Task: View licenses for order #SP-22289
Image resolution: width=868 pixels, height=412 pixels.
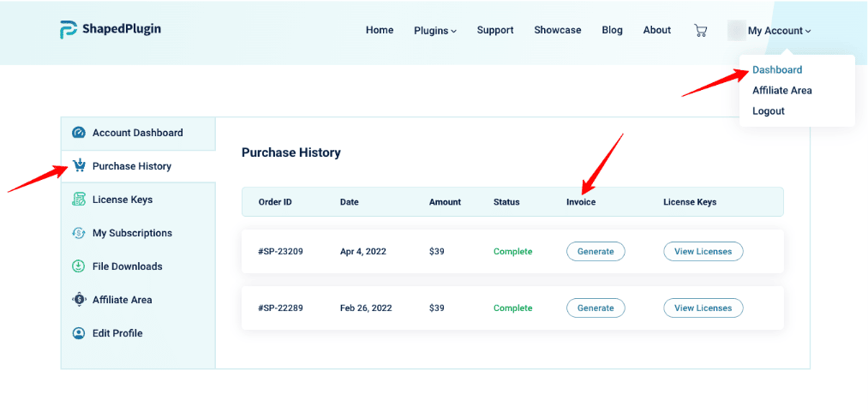Action: pos(703,308)
